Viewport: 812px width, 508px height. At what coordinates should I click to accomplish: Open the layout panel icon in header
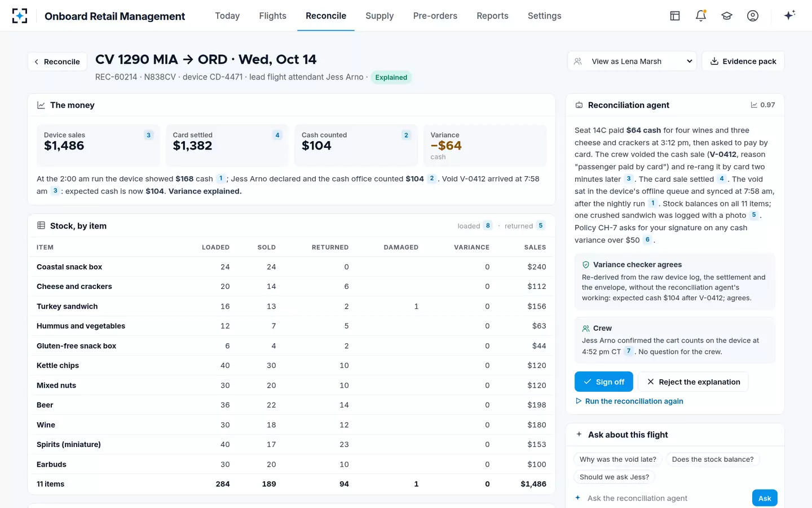pyautogui.click(x=675, y=16)
